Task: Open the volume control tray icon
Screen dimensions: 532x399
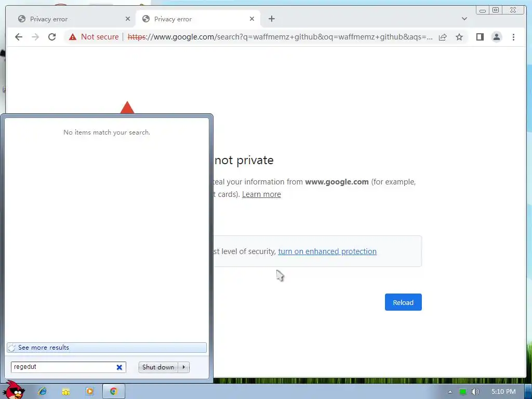Action: (475, 392)
